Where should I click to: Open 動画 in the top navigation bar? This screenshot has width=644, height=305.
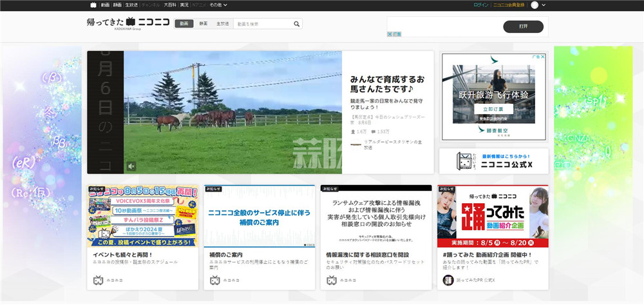point(105,5)
